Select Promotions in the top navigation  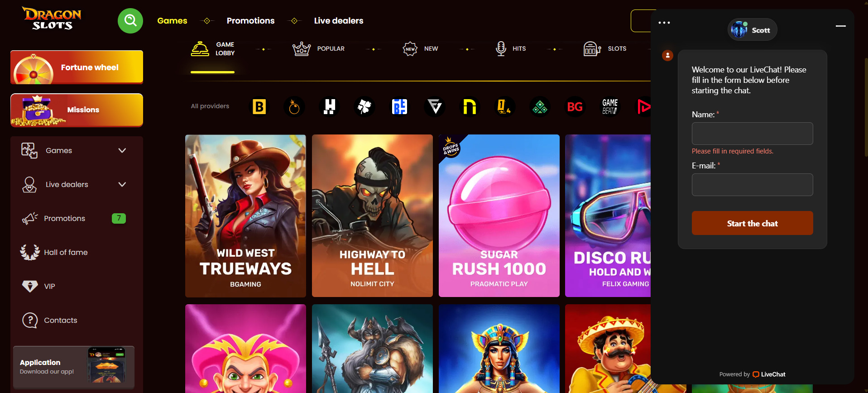point(250,20)
